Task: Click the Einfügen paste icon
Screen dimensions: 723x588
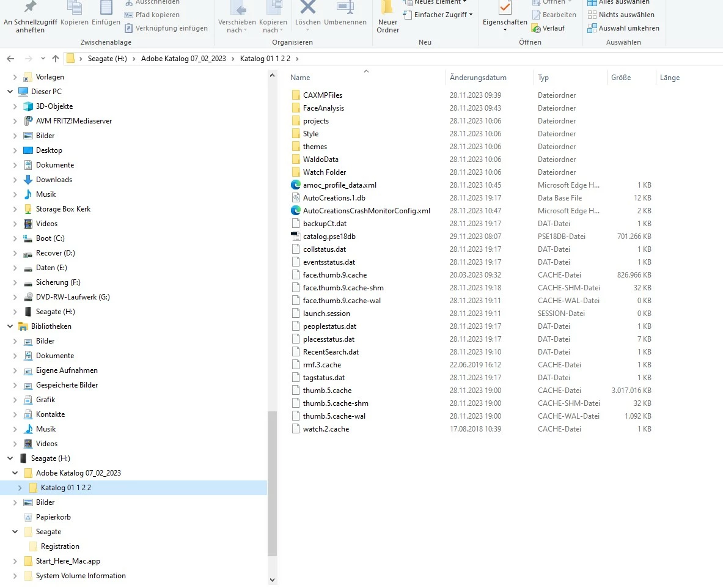Action: pos(106,9)
